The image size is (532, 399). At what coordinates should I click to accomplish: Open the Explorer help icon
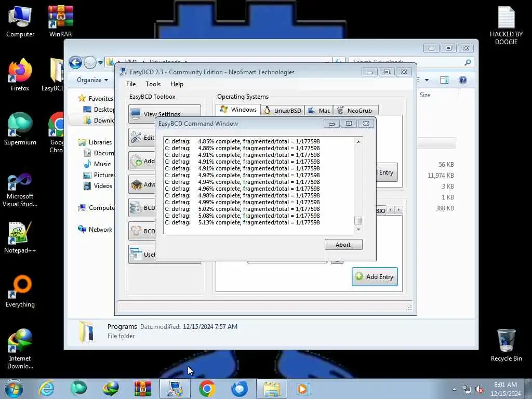(463, 80)
